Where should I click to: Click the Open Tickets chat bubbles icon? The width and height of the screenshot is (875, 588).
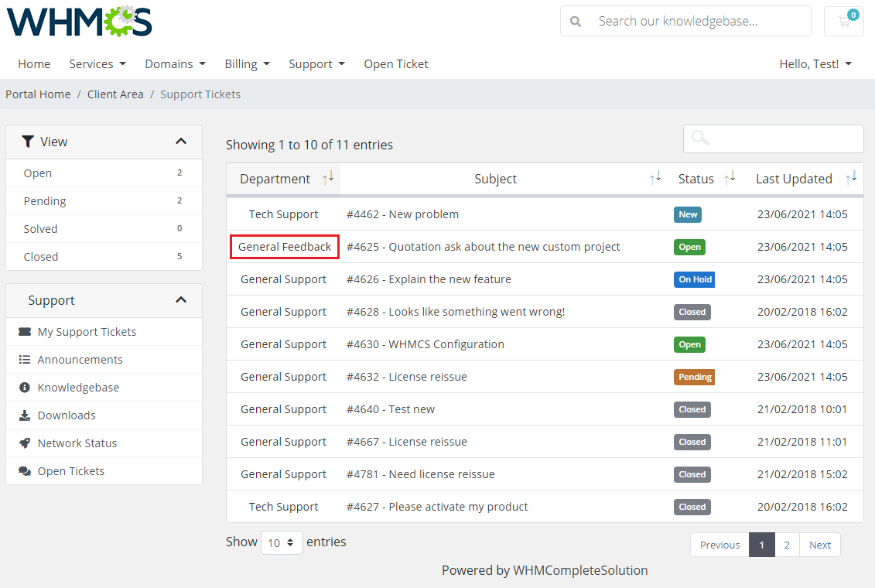coord(25,471)
